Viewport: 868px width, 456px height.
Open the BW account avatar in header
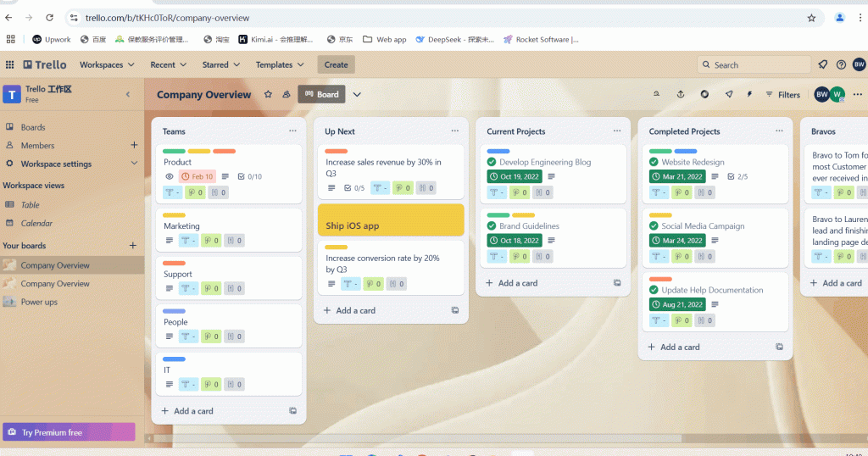859,64
